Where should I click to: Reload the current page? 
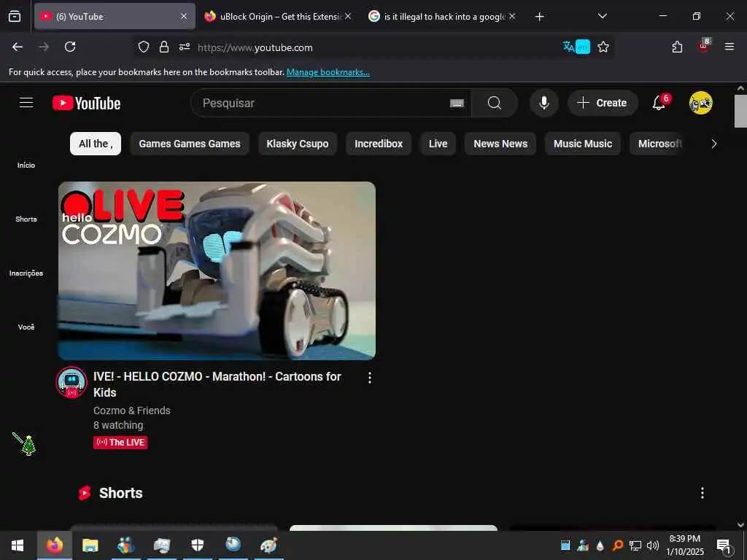(70, 47)
